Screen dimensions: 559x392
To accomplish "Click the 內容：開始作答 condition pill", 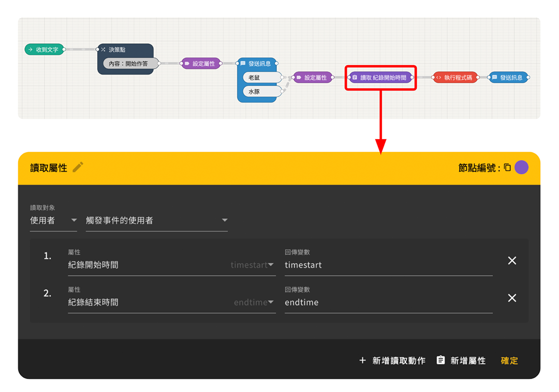I will click(x=131, y=64).
